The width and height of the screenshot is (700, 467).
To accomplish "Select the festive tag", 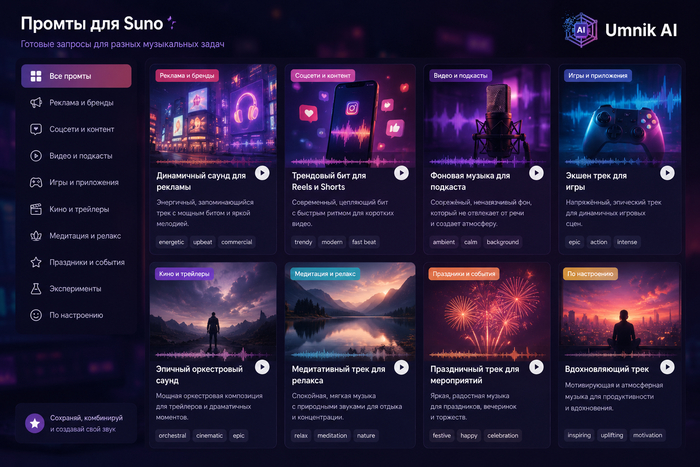I will pos(442,435).
